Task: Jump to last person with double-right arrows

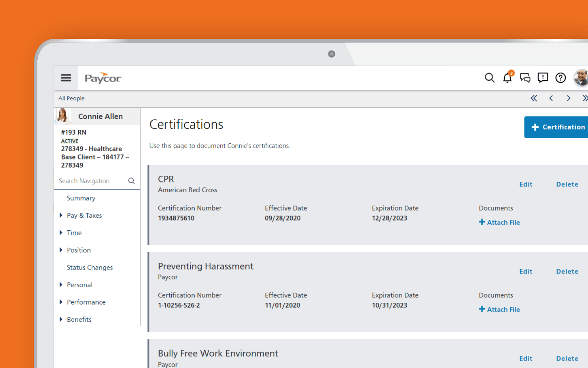Action: tap(585, 98)
